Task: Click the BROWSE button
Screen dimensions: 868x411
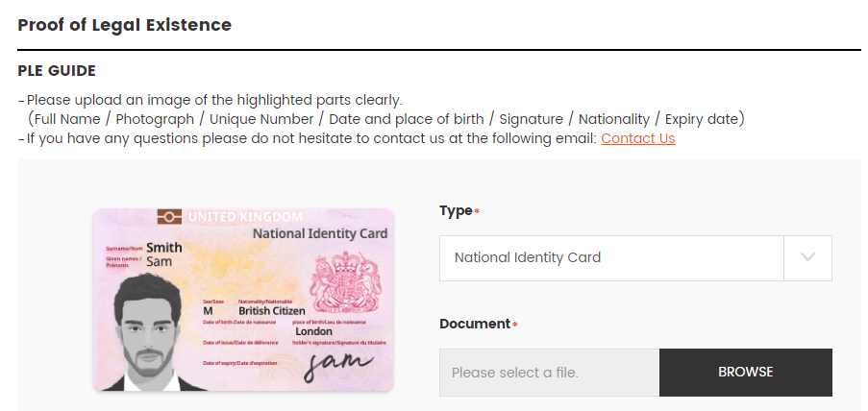Action: tap(746, 373)
